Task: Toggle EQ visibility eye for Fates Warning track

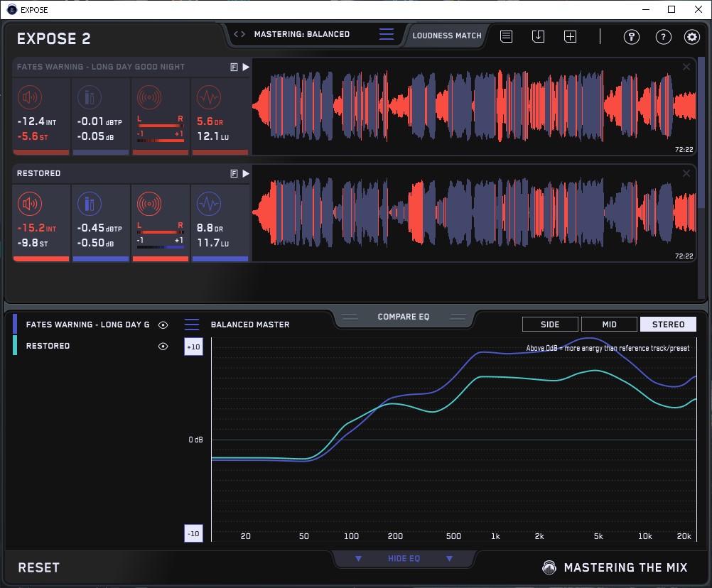Action: pos(163,325)
